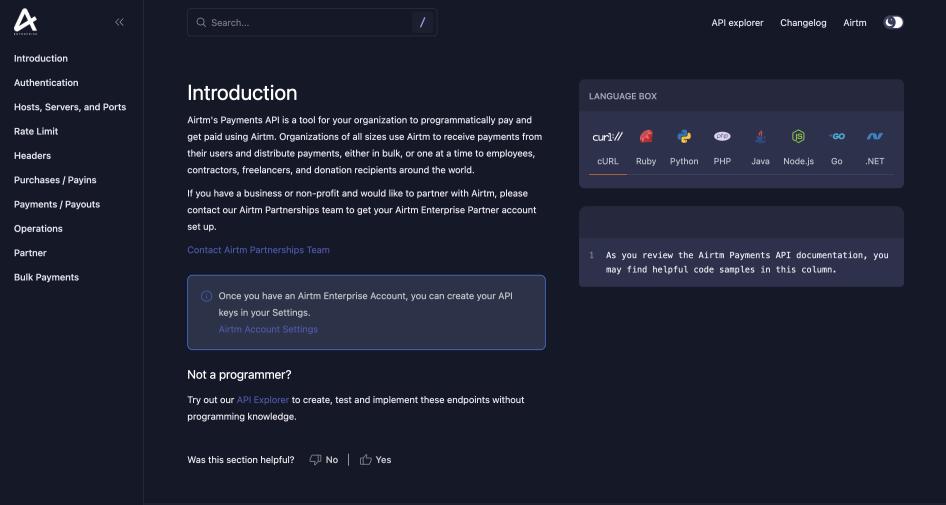Image resolution: width=946 pixels, height=505 pixels.
Task: Open Bulk Payments section
Action: pos(46,277)
